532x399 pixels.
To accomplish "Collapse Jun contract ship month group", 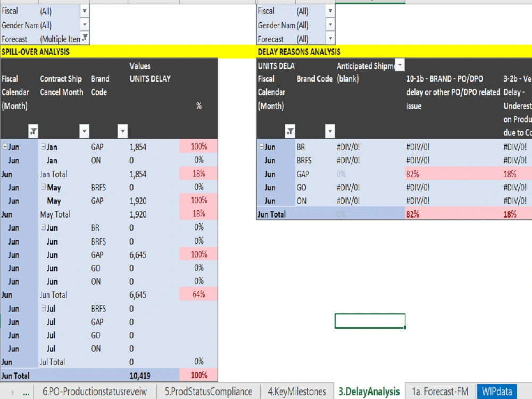I will click(44, 227).
